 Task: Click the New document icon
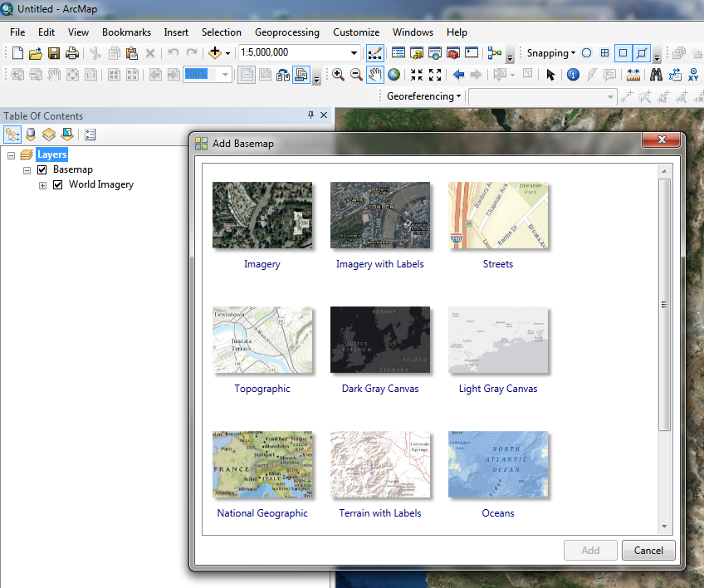(17, 53)
